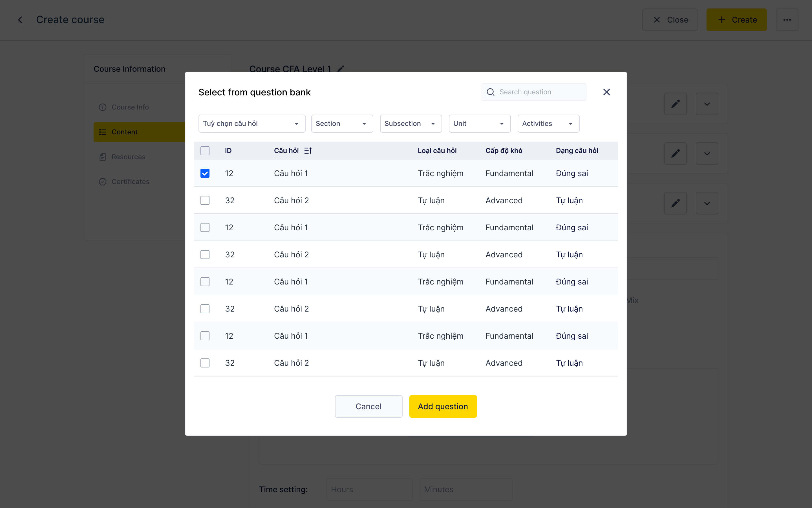The width and height of the screenshot is (812, 508).
Task: Click the Cancel button
Action: pyautogui.click(x=369, y=406)
